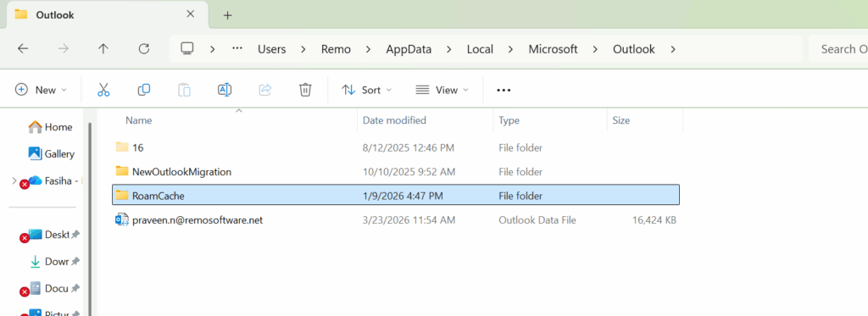This screenshot has width=868, height=316.
Task: Select the praveen.n@remosoftware.net data file
Action: 396,219
